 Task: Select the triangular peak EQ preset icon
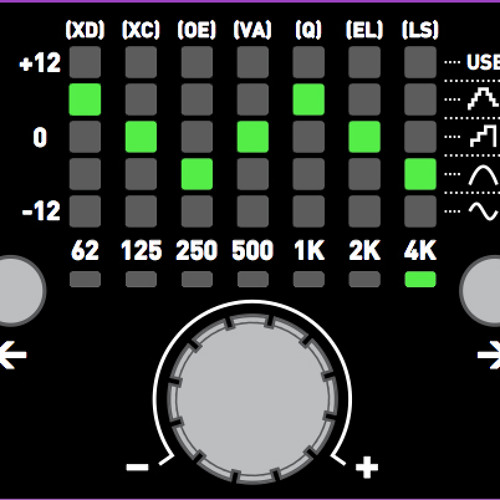[x=484, y=99]
